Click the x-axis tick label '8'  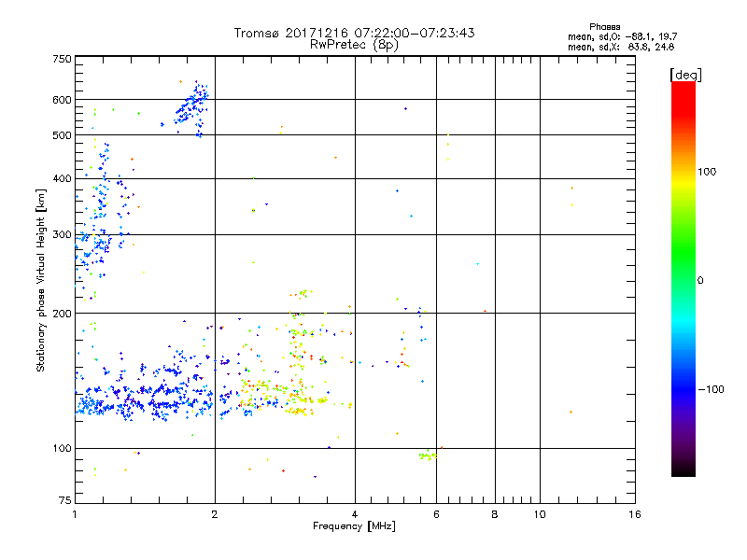pyautogui.click(x=495, y=514)
